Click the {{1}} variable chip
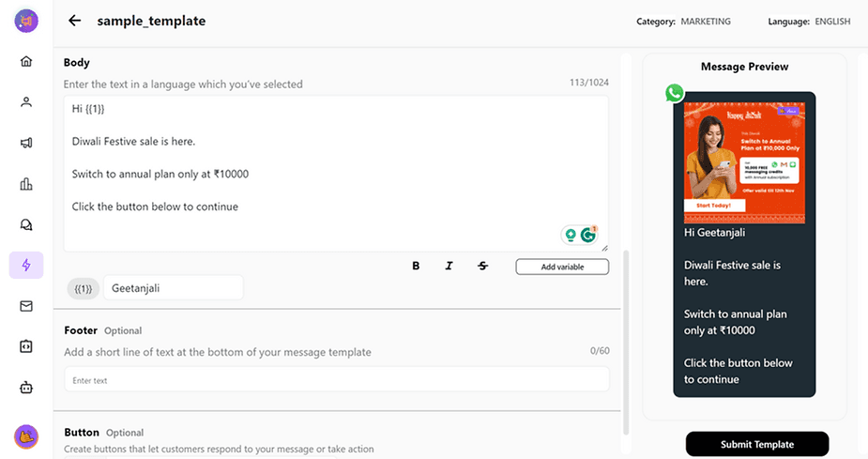 83,288
